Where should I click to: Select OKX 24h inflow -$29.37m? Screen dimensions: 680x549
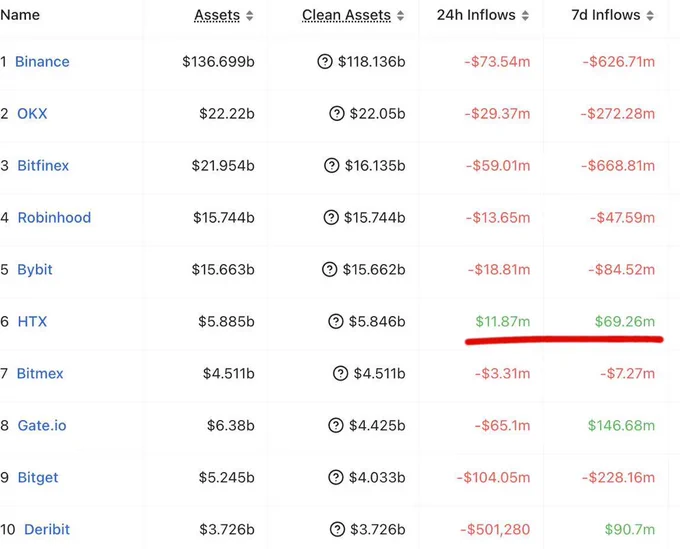[497, 114]
